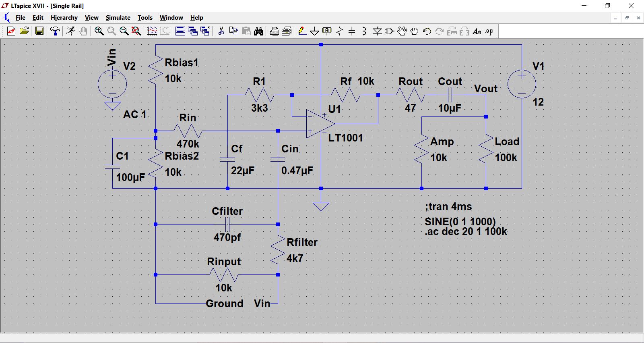
Task: Open the Component gate icon
Action: (390, 31)
